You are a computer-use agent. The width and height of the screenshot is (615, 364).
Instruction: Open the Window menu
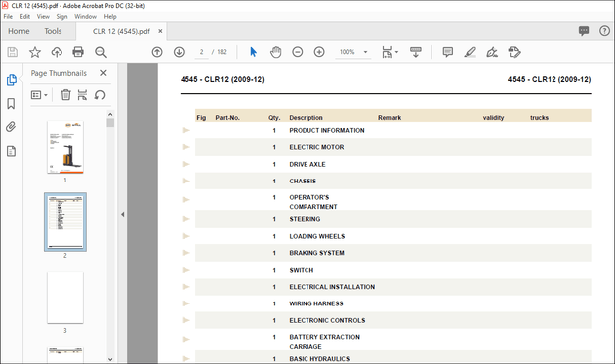85,17
